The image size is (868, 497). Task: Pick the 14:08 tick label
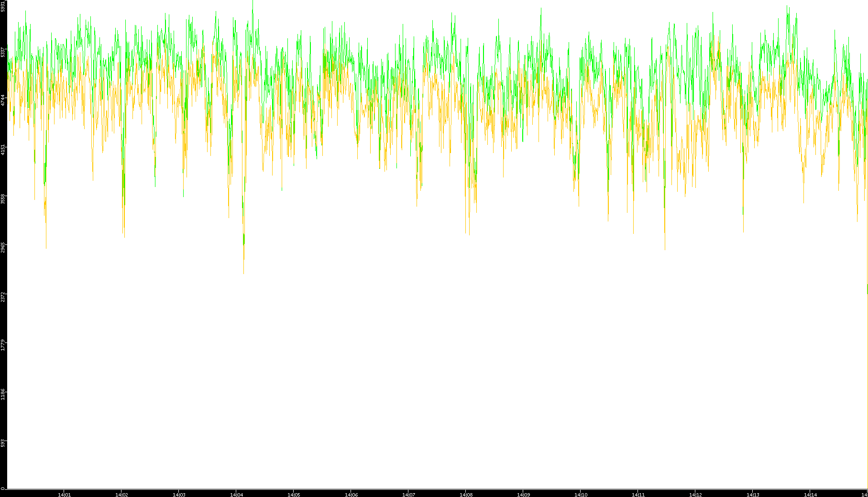tap(466, 495)
